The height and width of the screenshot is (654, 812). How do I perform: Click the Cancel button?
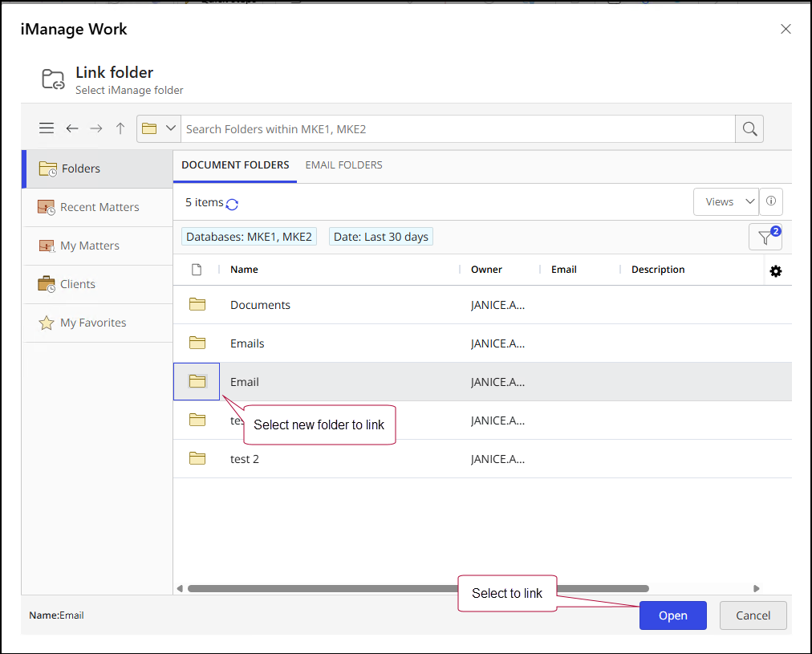click(753, 615)
